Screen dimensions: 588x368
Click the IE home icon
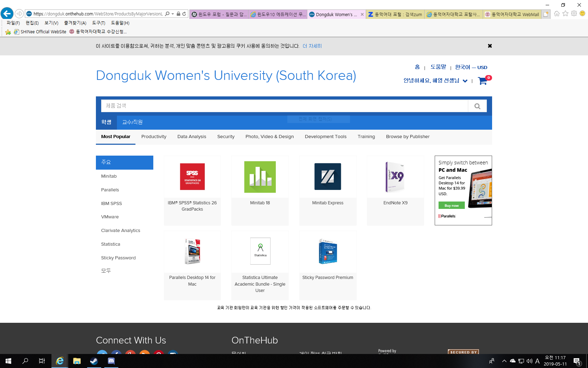(x=557, y=14)
